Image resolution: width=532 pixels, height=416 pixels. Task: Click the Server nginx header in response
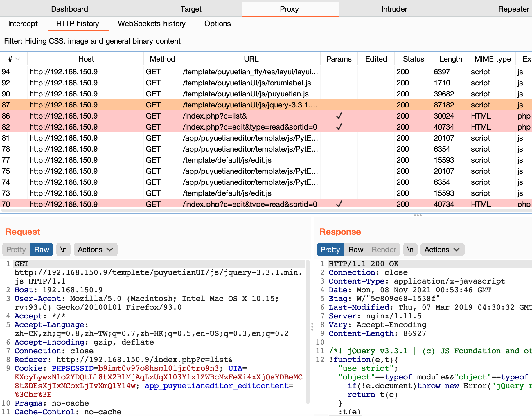[375, 316]
